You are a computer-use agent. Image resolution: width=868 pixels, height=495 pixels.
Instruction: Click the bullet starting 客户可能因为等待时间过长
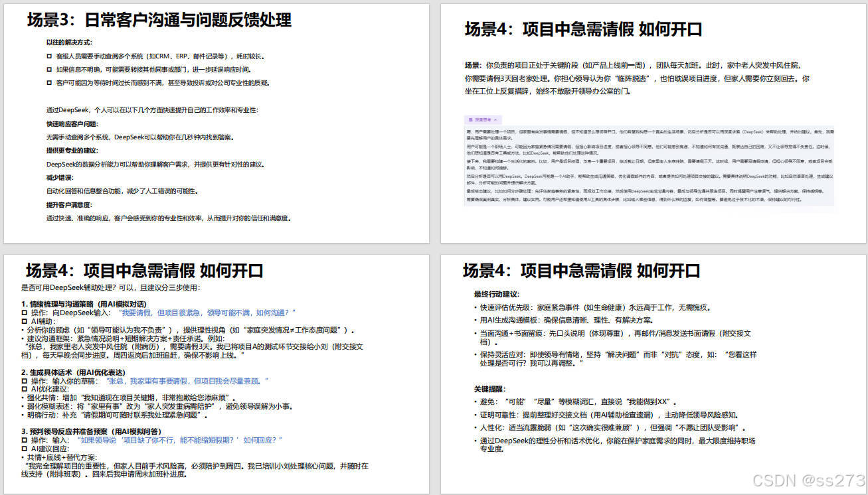pyautogui.click(x=158, y=83)
